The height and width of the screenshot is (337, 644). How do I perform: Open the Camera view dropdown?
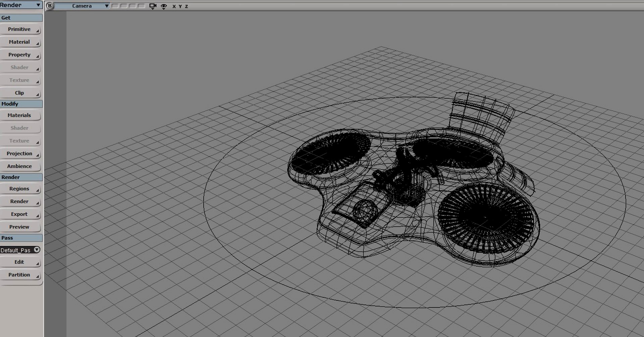pyautogui.click(x=82, y=6)
